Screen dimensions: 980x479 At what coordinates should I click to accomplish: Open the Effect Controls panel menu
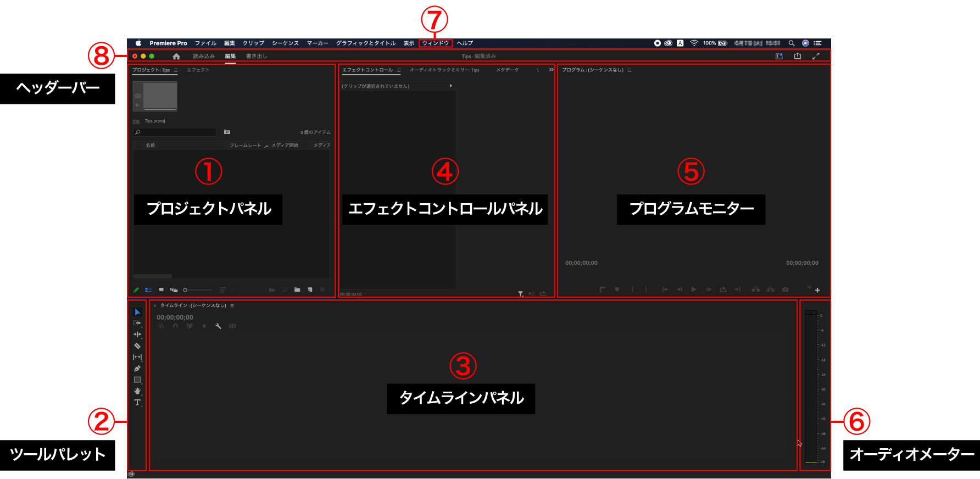pos(399,70)
